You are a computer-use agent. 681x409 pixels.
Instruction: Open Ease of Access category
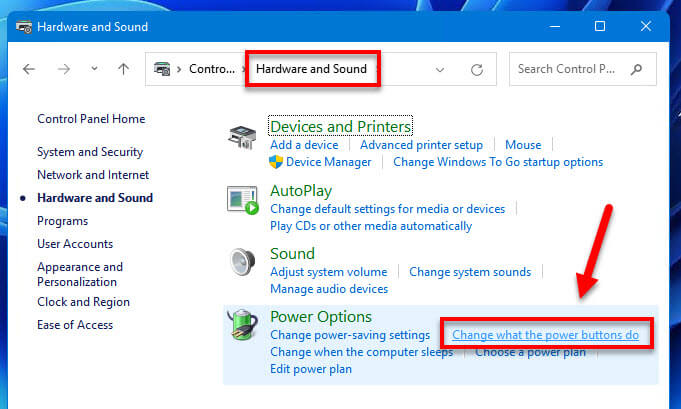75,325
